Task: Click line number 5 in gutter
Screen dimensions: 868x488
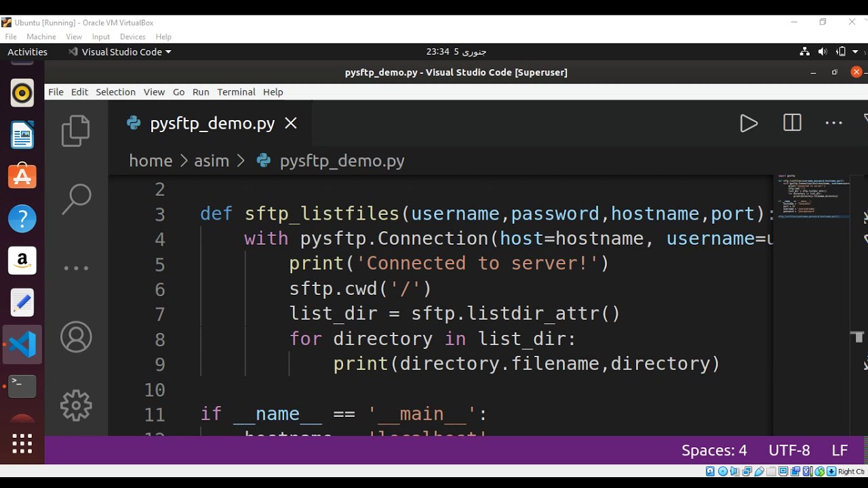Action: (x=159, y=264)
